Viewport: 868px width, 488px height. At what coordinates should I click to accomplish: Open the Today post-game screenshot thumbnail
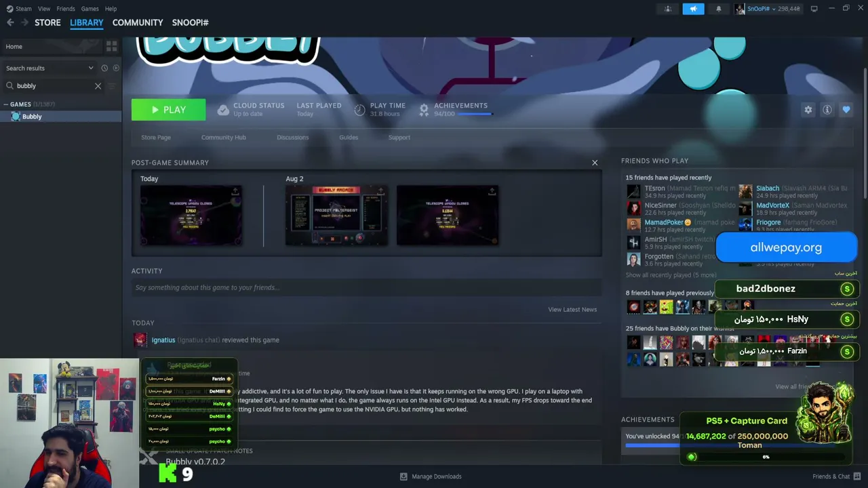[191, 216]
